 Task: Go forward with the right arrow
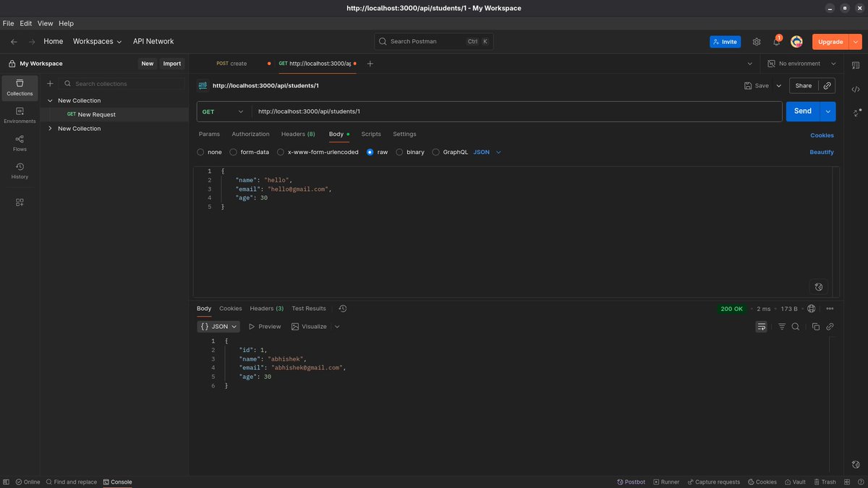[x=31, y=42]
